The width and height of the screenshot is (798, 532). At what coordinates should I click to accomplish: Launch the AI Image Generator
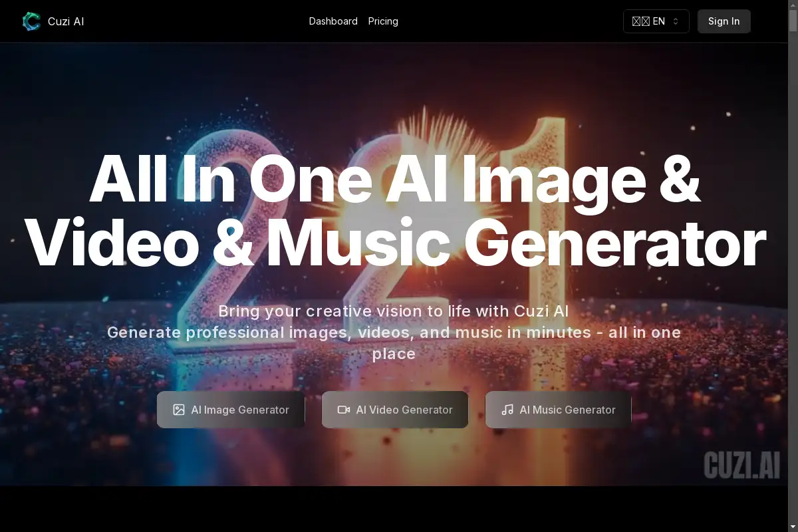231,410
